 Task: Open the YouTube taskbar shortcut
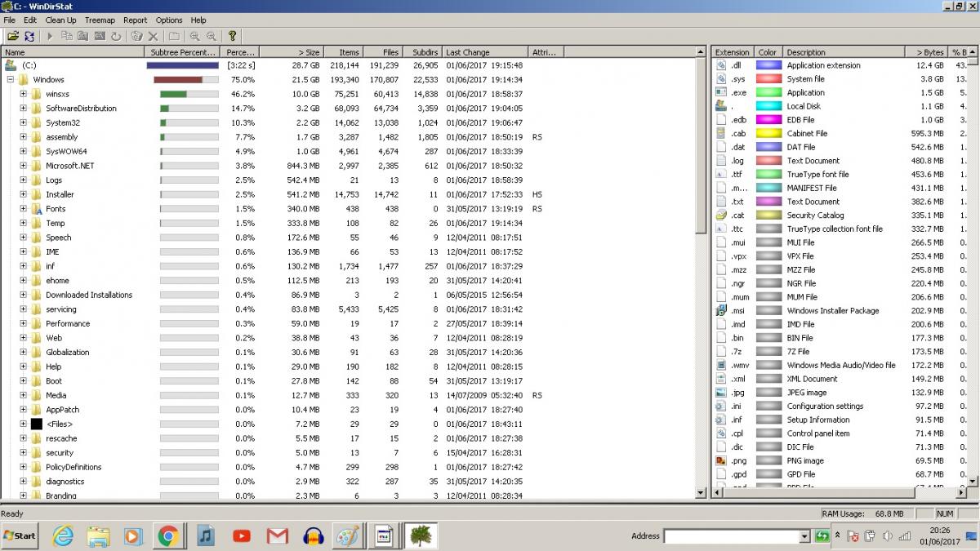coord(242,535)
